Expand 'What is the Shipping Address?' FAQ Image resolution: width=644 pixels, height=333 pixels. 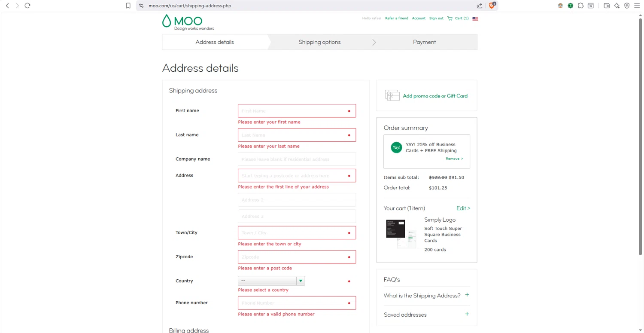(467, 295)
